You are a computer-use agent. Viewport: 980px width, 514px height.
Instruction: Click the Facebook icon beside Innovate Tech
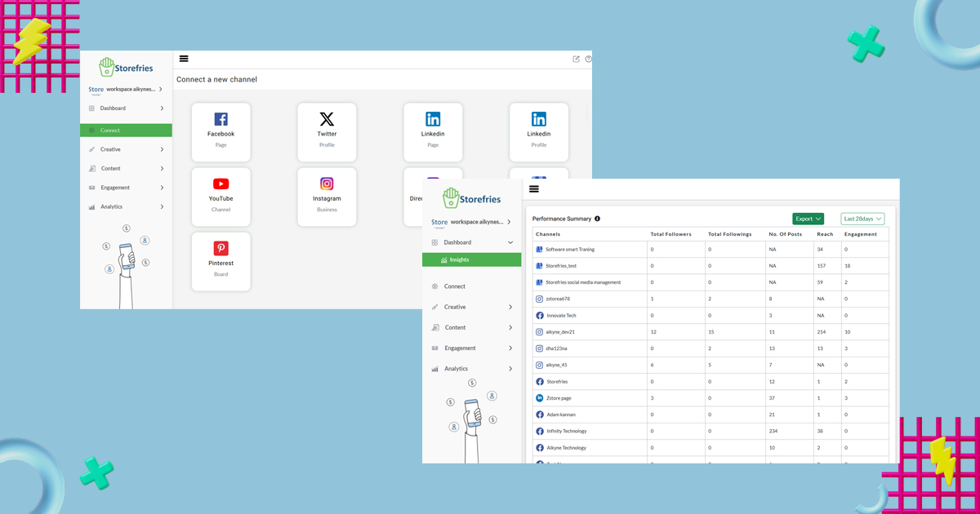coord(540,315)
